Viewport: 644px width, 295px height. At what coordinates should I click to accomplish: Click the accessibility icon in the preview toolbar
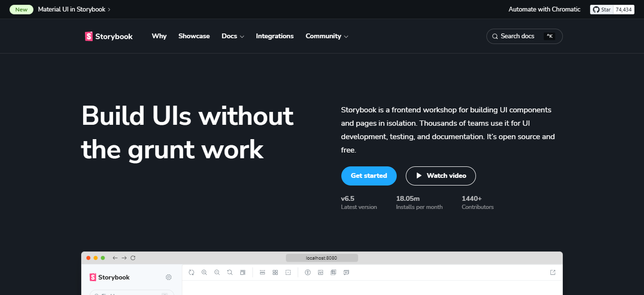(x=308, y=273)
